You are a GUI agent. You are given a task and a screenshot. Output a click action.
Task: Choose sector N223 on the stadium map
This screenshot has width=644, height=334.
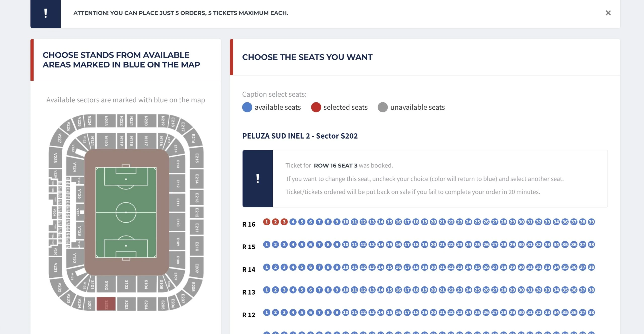106,121
